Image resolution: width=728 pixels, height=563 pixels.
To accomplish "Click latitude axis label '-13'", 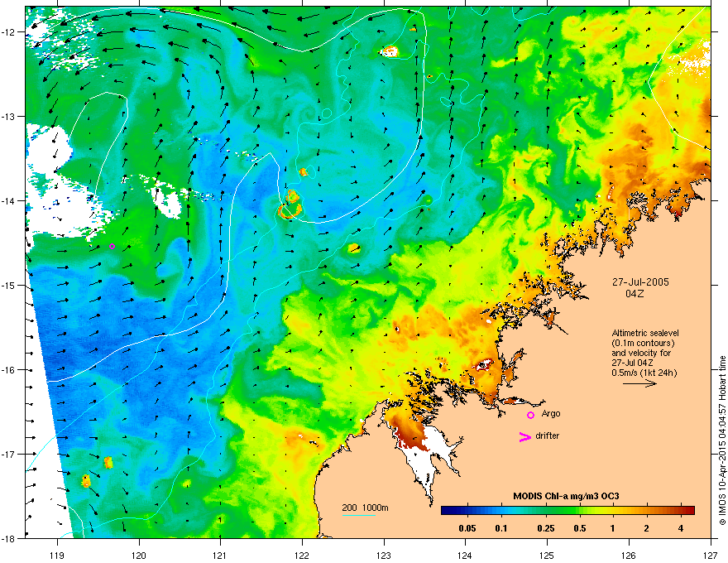I will 8,117.
